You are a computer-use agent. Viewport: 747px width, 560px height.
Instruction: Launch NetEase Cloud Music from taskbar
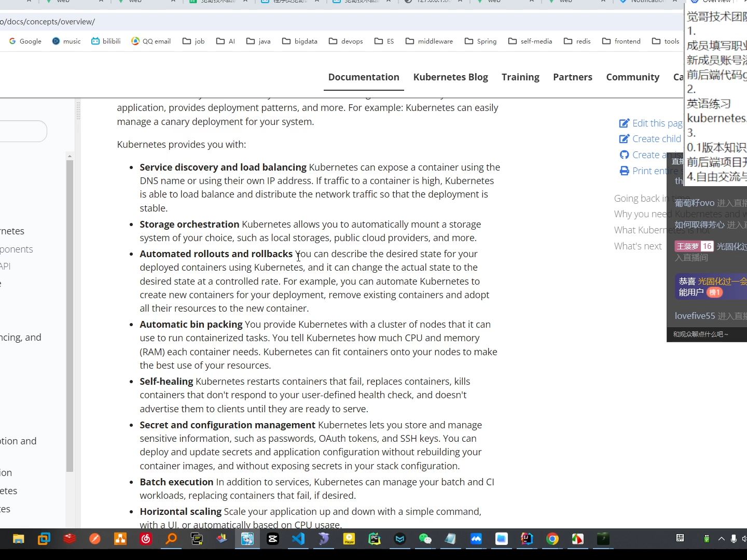(146, 539)
